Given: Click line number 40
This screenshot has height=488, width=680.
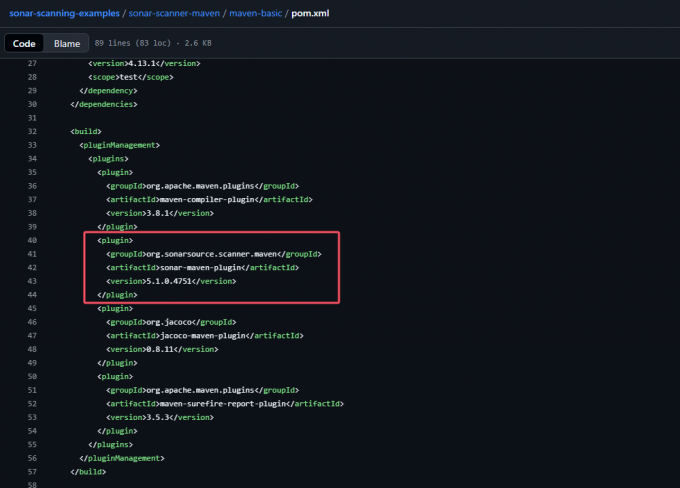Looking at the screenshot, I should click(33, 241).
